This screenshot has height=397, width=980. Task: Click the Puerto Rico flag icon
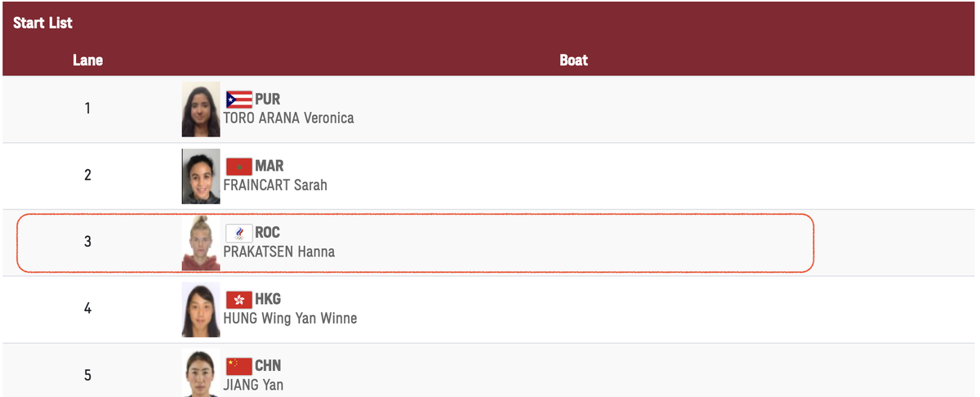238,100
